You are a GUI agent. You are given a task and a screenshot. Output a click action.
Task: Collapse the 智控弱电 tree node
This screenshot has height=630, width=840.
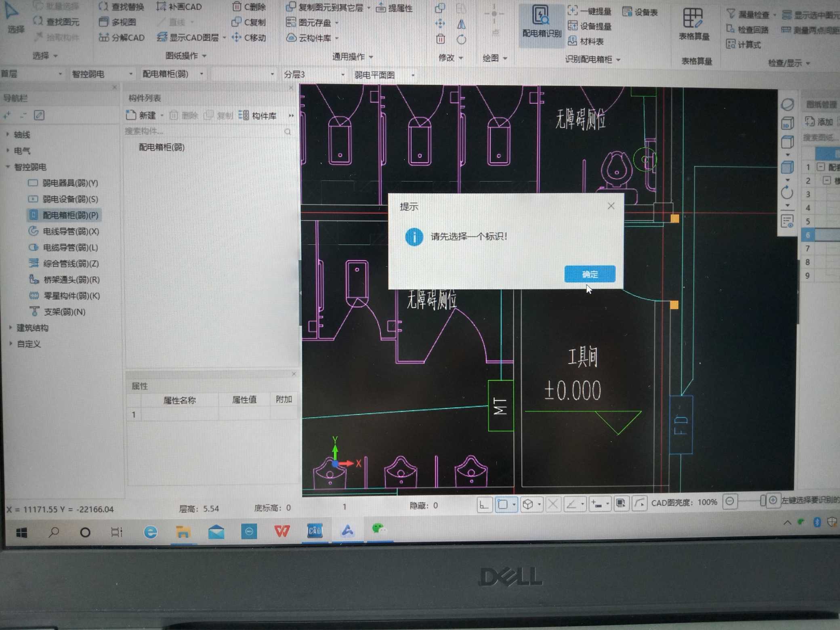click(x=8, y=167)
